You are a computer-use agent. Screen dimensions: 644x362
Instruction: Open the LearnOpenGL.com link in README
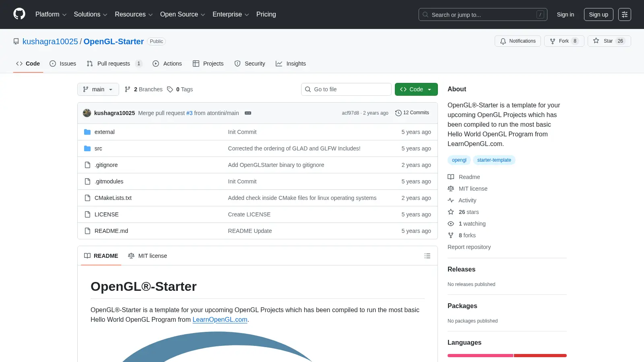[x=220, y=319]
